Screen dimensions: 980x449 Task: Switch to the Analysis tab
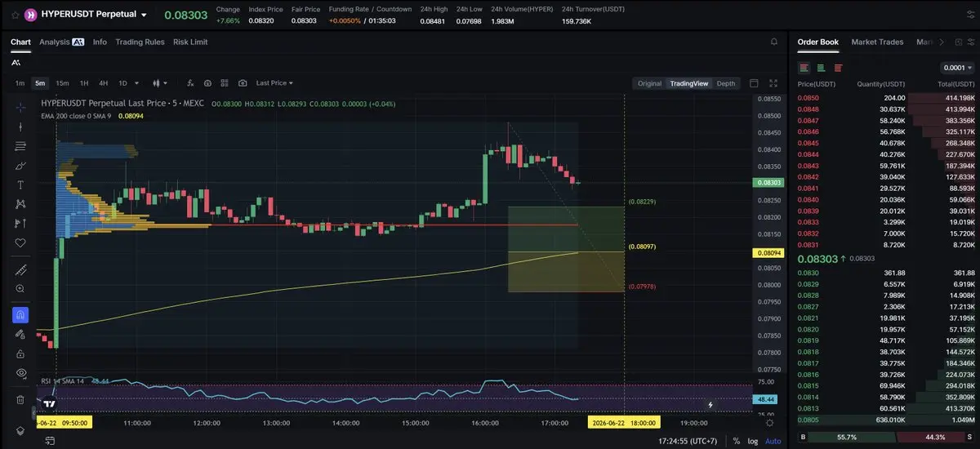(61, 42)
